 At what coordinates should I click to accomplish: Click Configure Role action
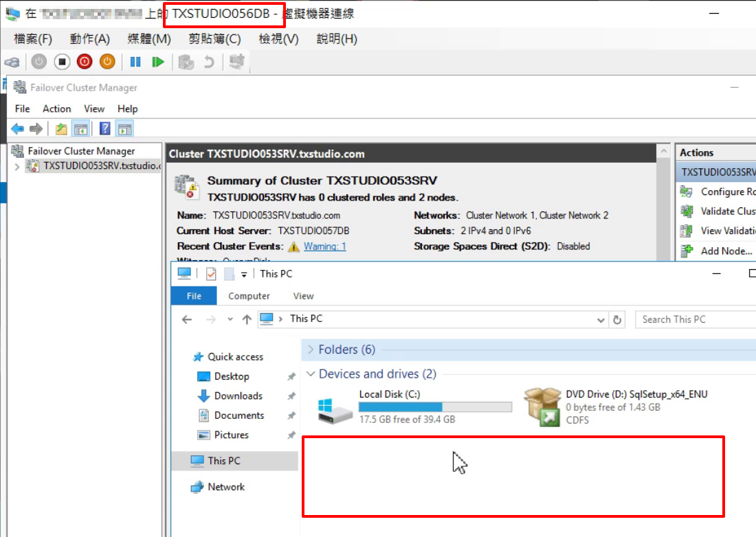(718, 192)
